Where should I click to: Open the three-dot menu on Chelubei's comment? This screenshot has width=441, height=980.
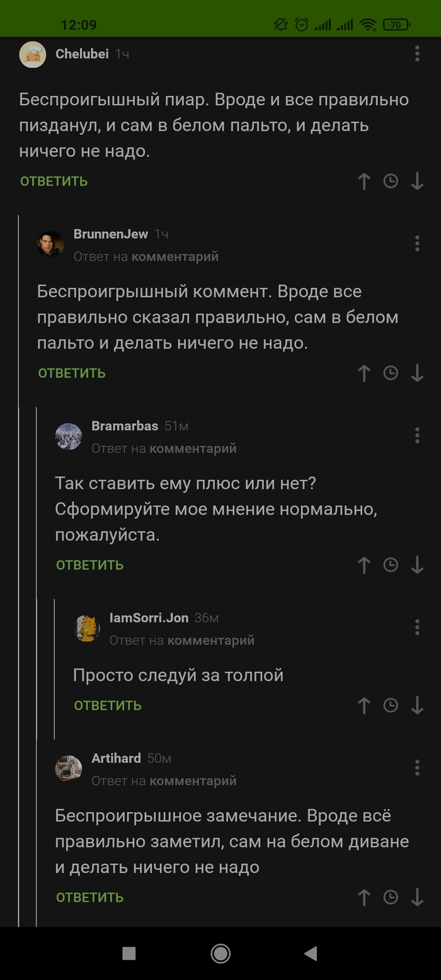pos(417,54)
